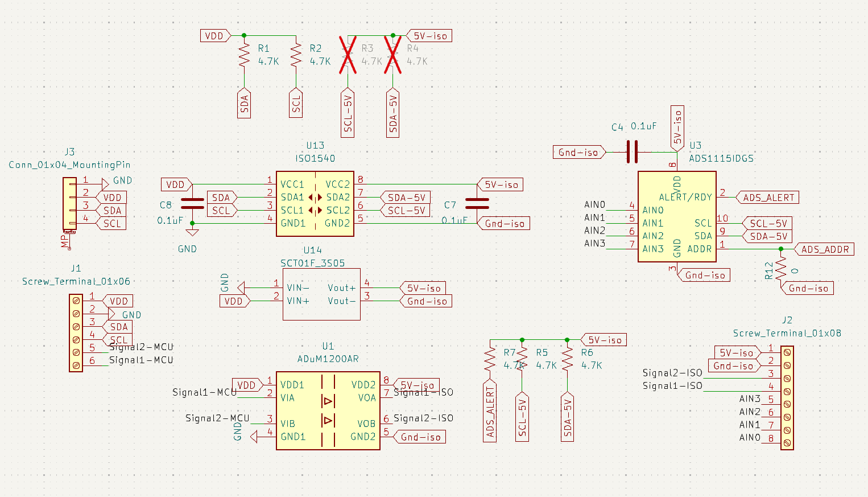Select SDA-5V label at U13 pin 7
The width and height of the screenshot is (868, 497).
(406, 198)
